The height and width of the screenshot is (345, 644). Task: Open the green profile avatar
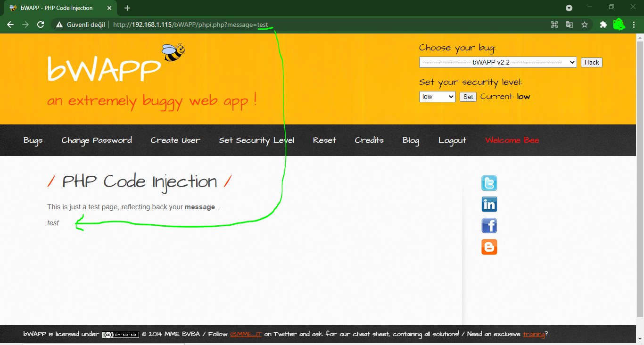click(x=619, y=25)
